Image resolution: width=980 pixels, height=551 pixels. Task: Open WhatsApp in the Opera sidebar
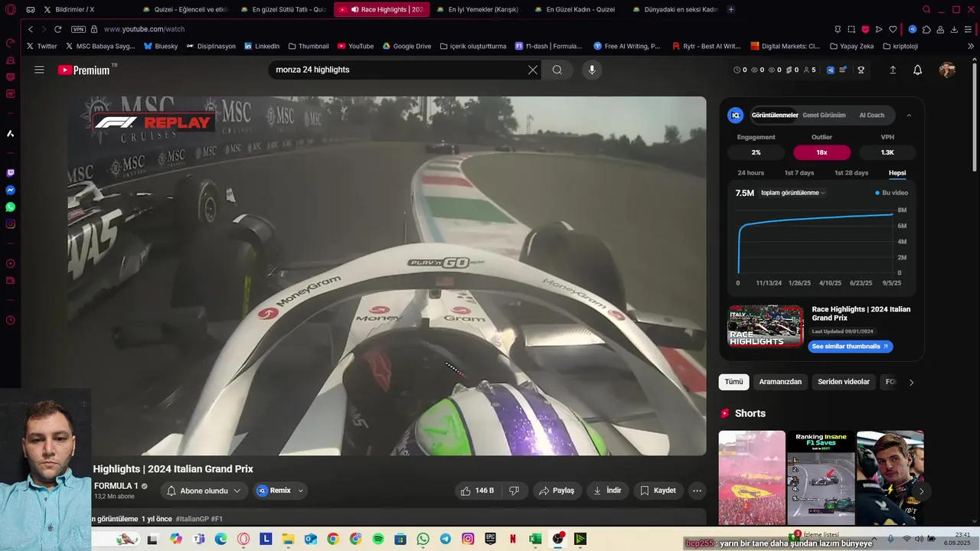coord(10,207)
